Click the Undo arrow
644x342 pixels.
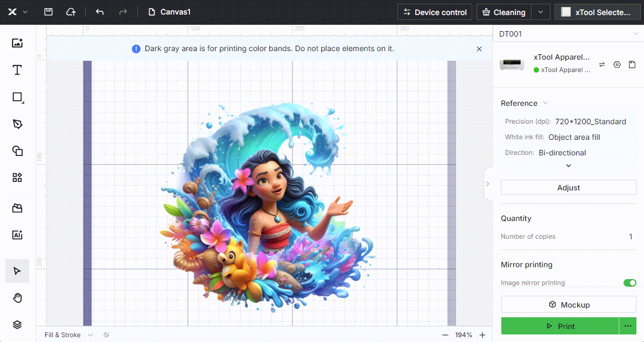click(99, 12)
